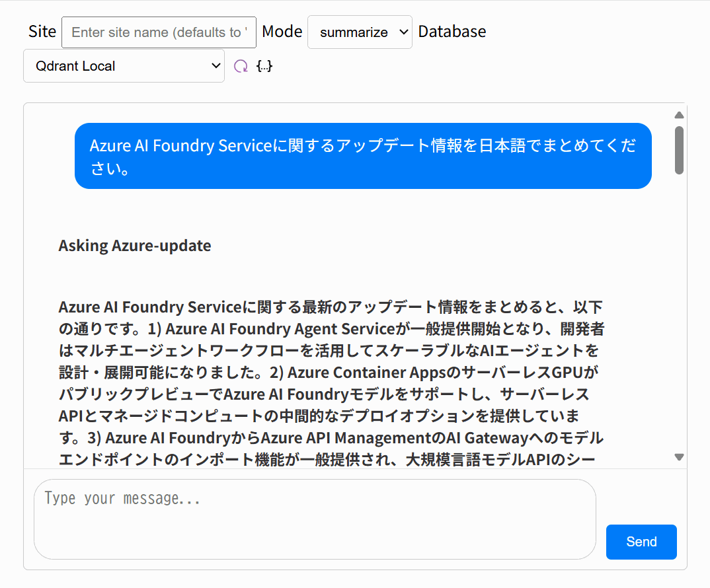The width and height of the screenshot is (710, 588).
Task: Focus the Site name input field
Action: click(x=159, y=32)
